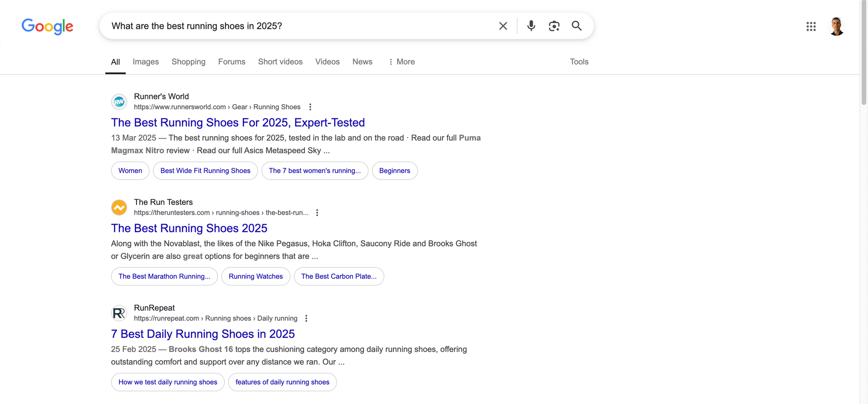Click 'How we test daily running shoes' chip
868x404 pixels.
pos(168,382)
